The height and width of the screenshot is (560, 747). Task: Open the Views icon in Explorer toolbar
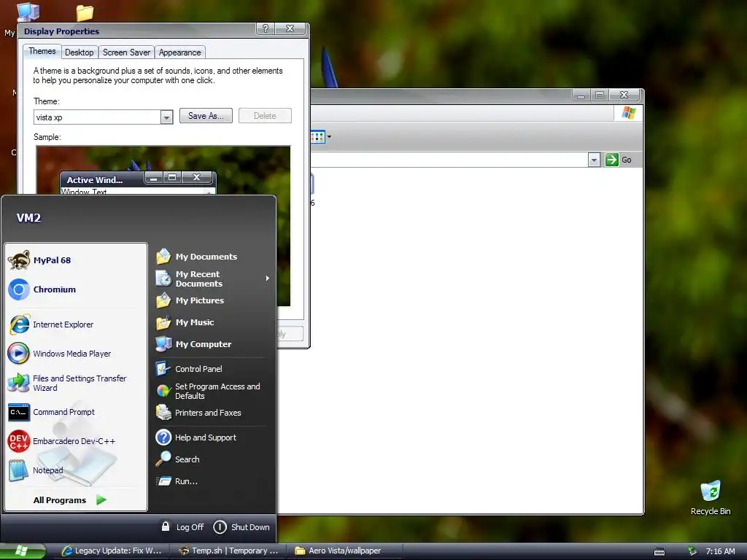click(317, 137)
